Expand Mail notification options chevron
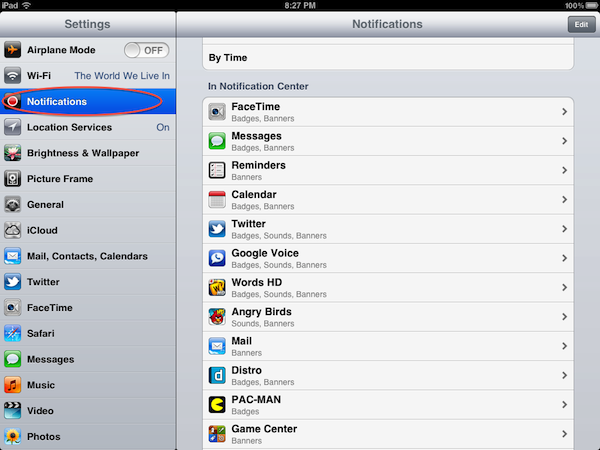The height and width of the screenshot is (450, 600). (564, 346)
